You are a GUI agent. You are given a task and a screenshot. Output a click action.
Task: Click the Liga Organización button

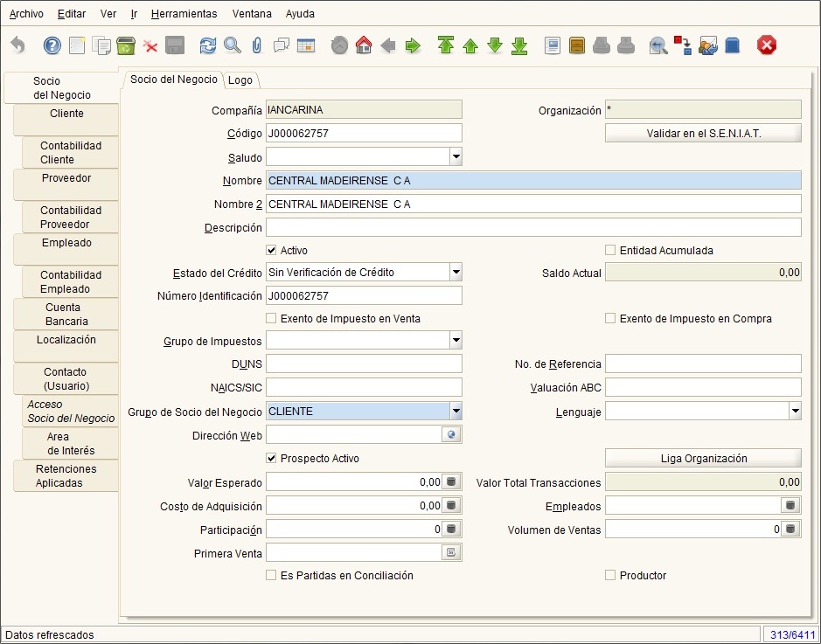tap(703, 458)
